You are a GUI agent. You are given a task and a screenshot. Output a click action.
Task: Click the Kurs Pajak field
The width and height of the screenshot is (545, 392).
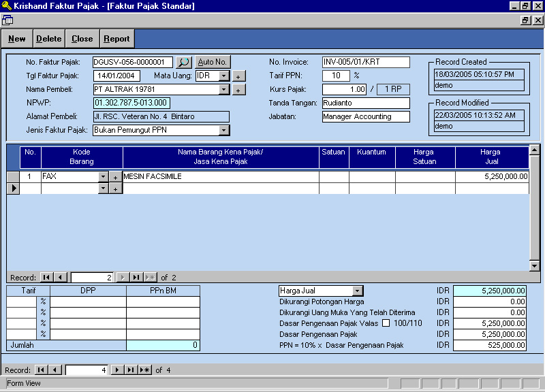345,89
